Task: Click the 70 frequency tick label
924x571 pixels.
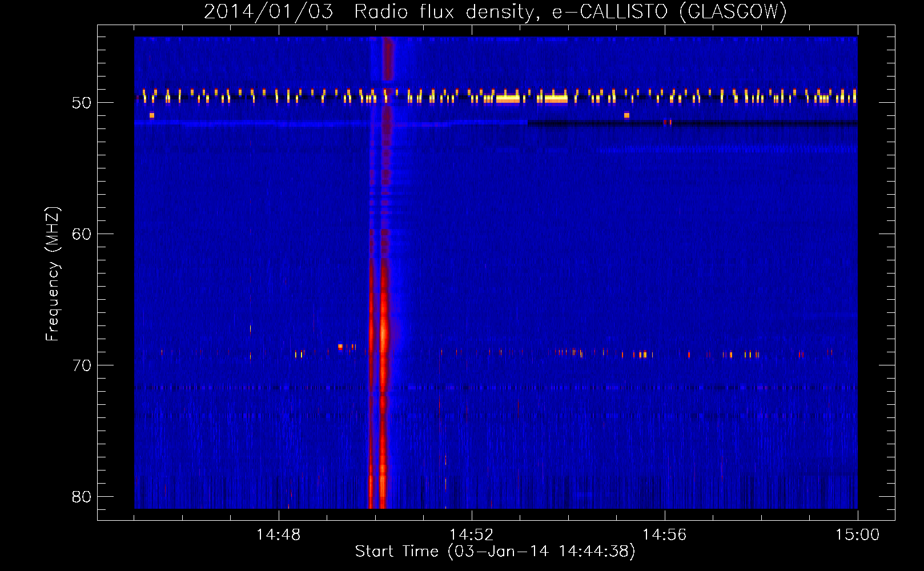Action: point(82,365)
